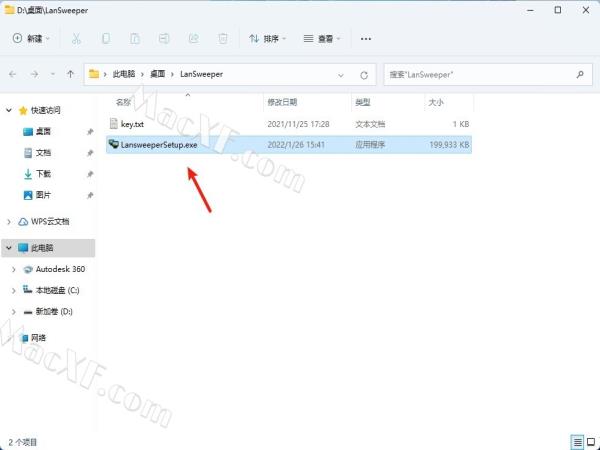The image size is (600, 450).
Task: Click the Copy icon in toolbar
Action: 106,39
